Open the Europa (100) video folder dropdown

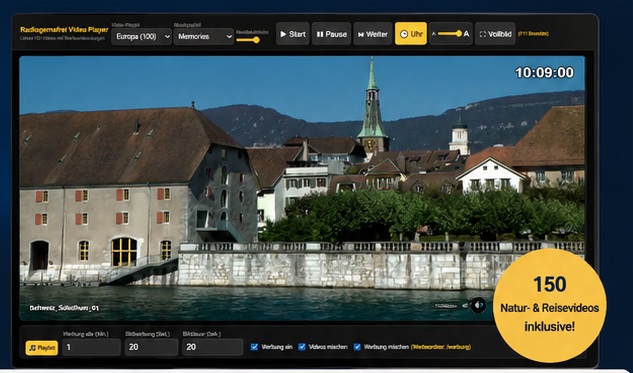(x=141, y=36)
